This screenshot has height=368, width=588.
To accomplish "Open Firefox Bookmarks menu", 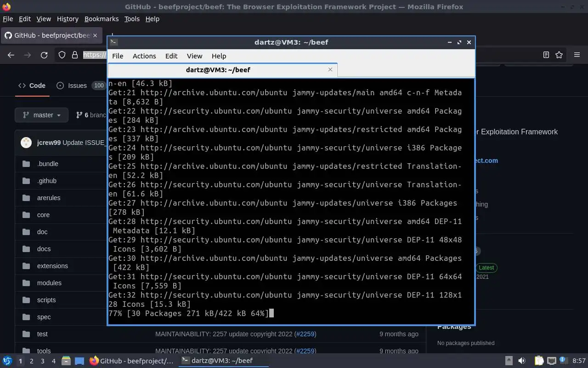I will click(x=102, y=19).
